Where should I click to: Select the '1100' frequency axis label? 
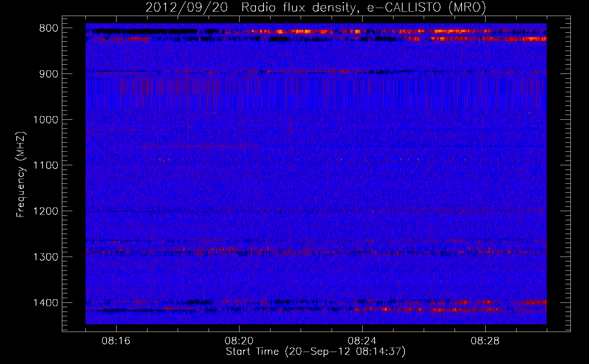pyautogui.click(x=46, y=166)
